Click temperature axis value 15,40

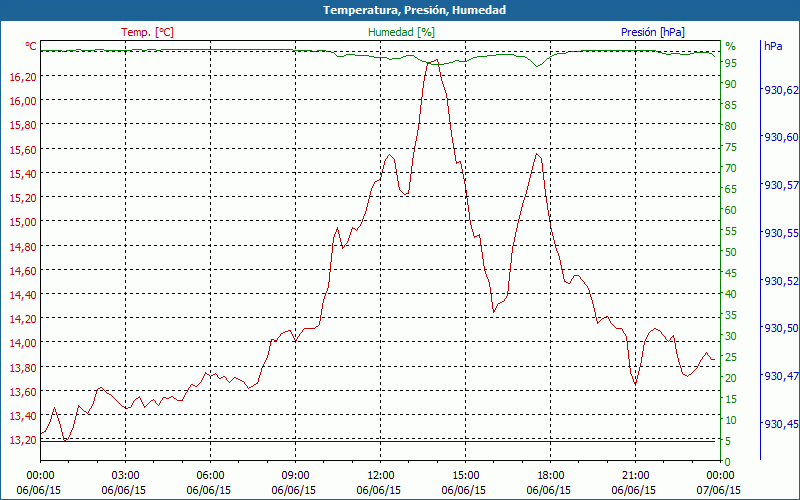(23, 174)
